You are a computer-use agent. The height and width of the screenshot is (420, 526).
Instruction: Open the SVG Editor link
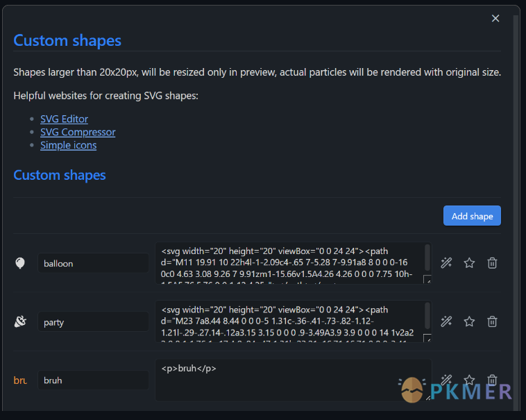coord(64,119)
